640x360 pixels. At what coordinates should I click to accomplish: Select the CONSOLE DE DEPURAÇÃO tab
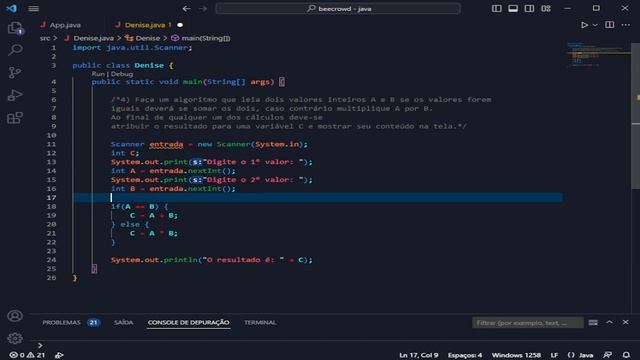pos(189,322)
